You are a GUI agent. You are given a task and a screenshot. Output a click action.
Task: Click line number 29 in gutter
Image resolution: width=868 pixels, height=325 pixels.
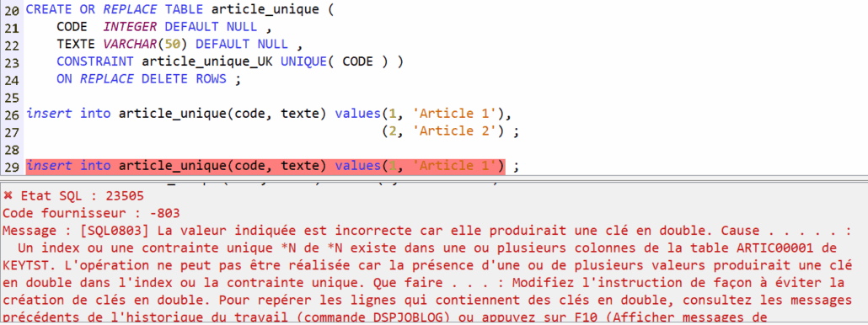tap(12, 166)
